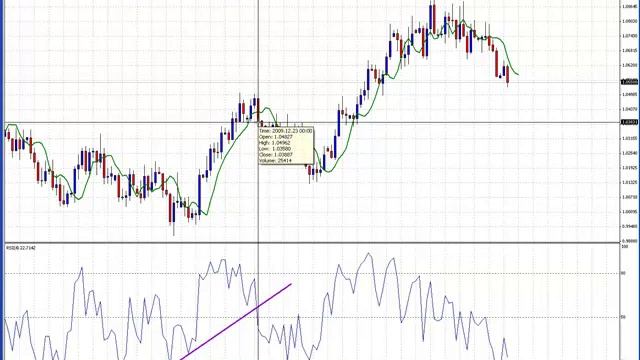Click the black current price tag on the price axis
Image resolution: width=640 pixels, height=360 pixels.
tap(629, 82)
